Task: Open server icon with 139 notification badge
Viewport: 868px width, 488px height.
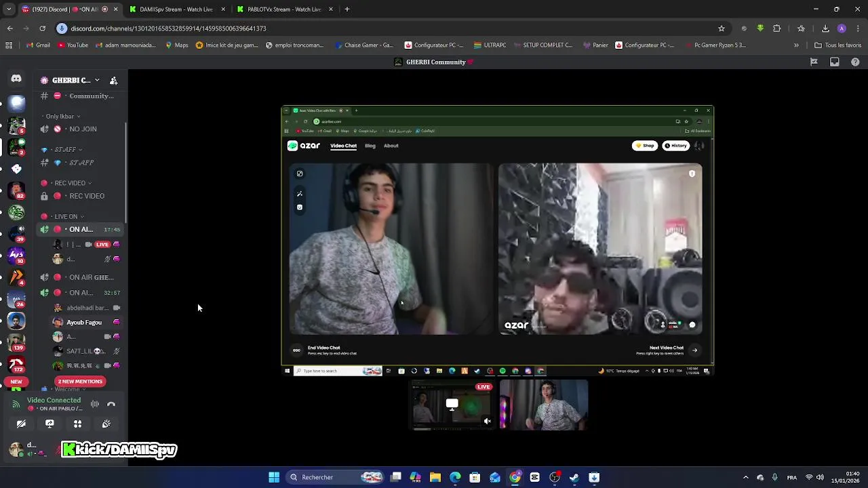Action: click(x=16, y=343)
